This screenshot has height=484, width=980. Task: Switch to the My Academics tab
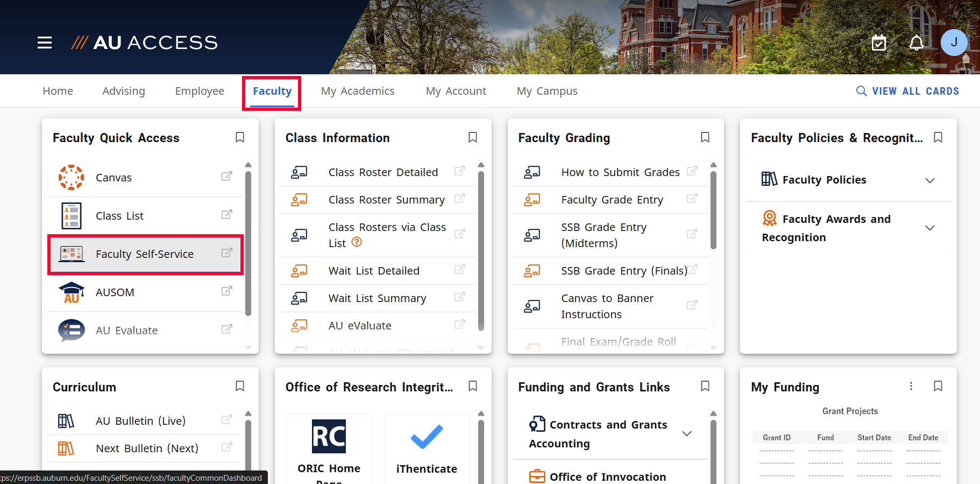pyautogui.click(x=358, y=91)
